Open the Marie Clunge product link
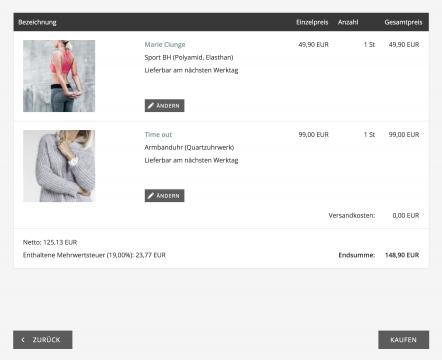The width and height of the screenshot is (442, 360). tap(165, 45)
